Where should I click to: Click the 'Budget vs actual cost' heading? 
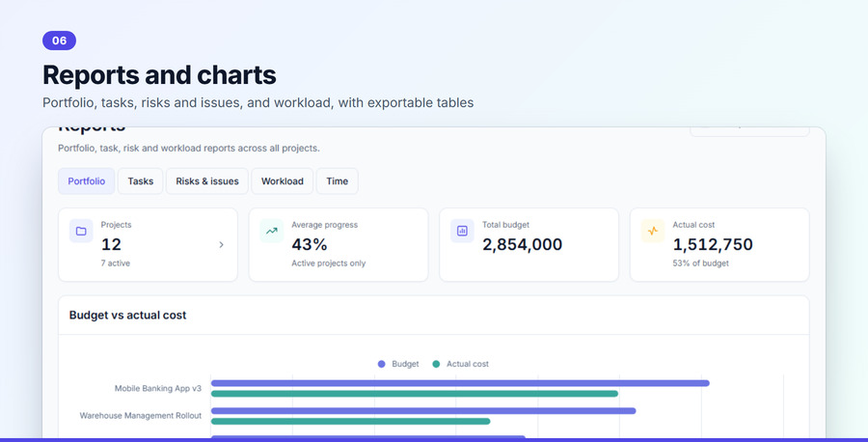click(x=128, y=316)
